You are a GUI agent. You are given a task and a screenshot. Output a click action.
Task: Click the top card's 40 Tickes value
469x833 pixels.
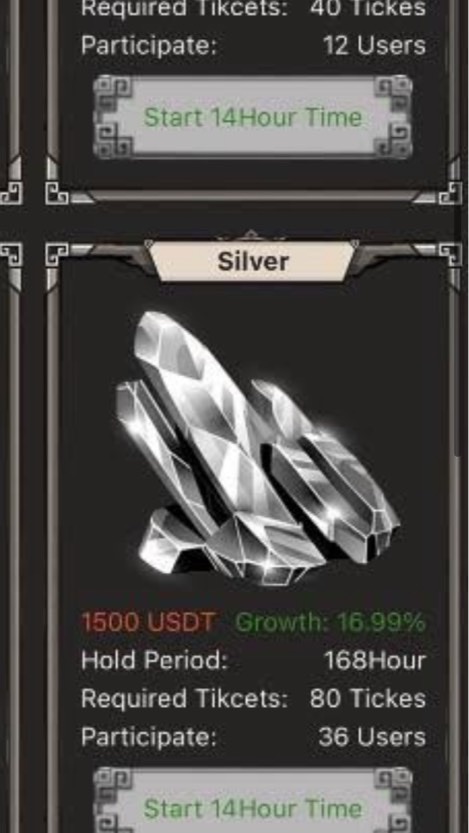point(368,8)
